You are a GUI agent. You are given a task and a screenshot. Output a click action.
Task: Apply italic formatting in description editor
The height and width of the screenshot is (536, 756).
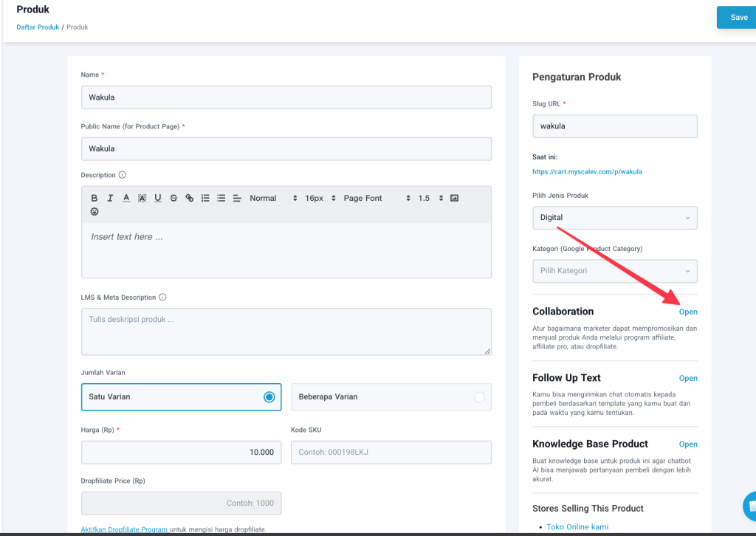tap(110, 198)
